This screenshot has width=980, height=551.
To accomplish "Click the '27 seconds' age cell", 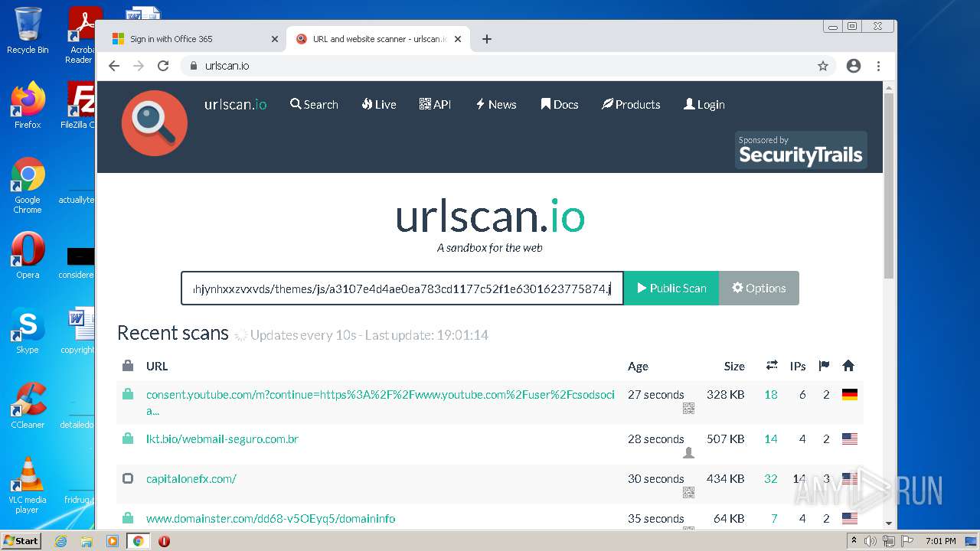I will point(656,395).
